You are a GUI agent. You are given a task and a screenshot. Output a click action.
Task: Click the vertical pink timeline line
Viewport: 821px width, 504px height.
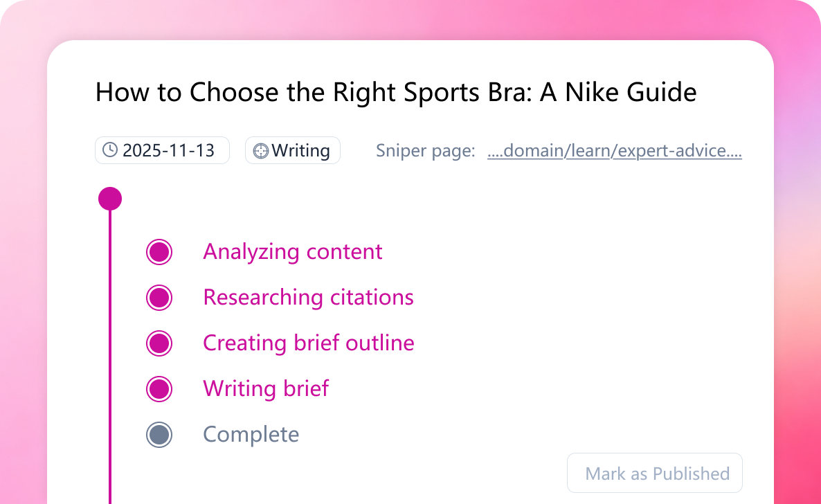click(110, 346)
